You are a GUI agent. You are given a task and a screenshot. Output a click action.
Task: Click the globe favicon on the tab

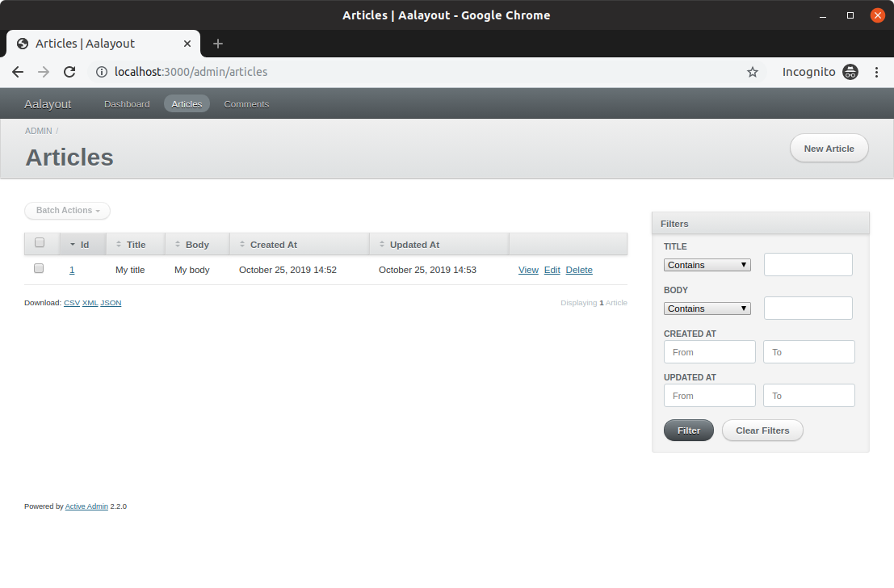[x=23, y=44]
